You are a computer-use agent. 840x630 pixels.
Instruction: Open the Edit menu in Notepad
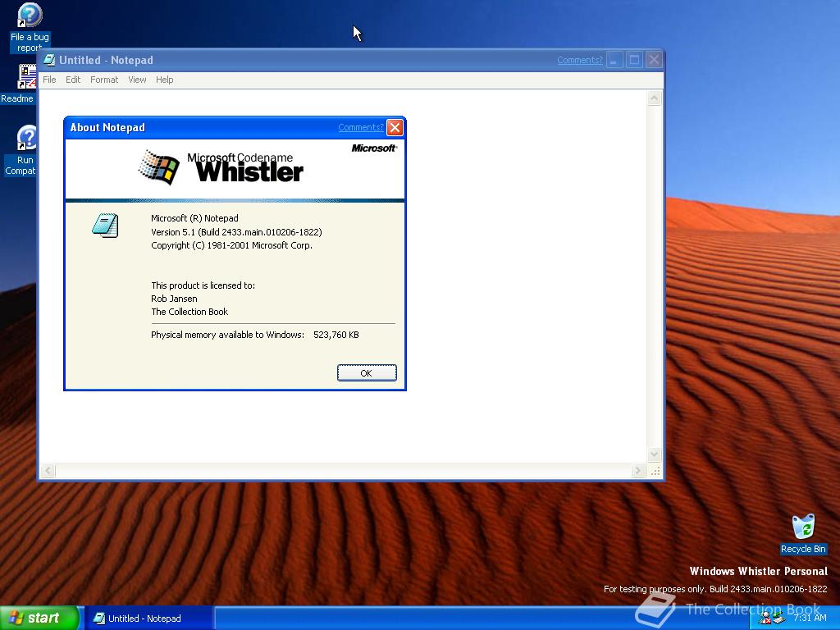(x=73, y=80)
